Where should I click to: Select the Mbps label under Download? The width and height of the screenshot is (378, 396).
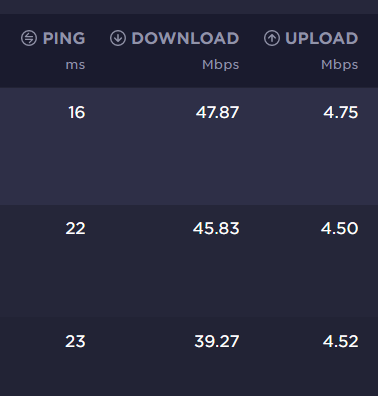click(x=221, y=65)
